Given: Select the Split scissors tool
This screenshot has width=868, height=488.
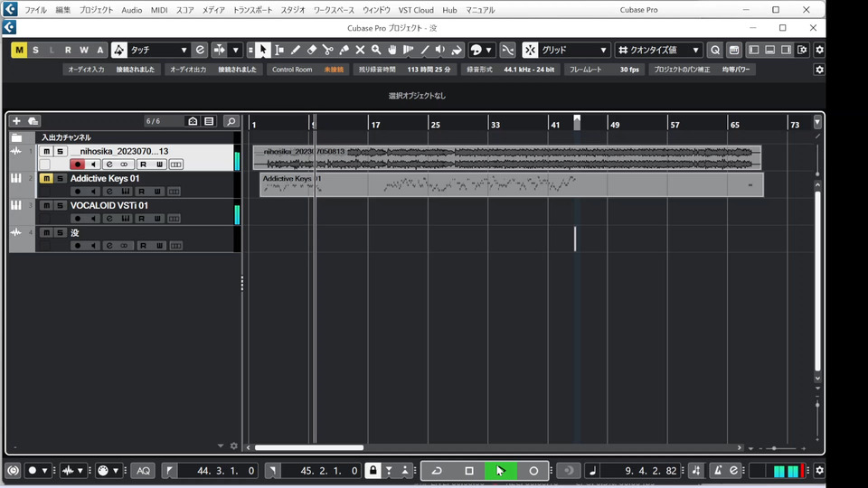Looking at the screenshot, I should 327,50.
